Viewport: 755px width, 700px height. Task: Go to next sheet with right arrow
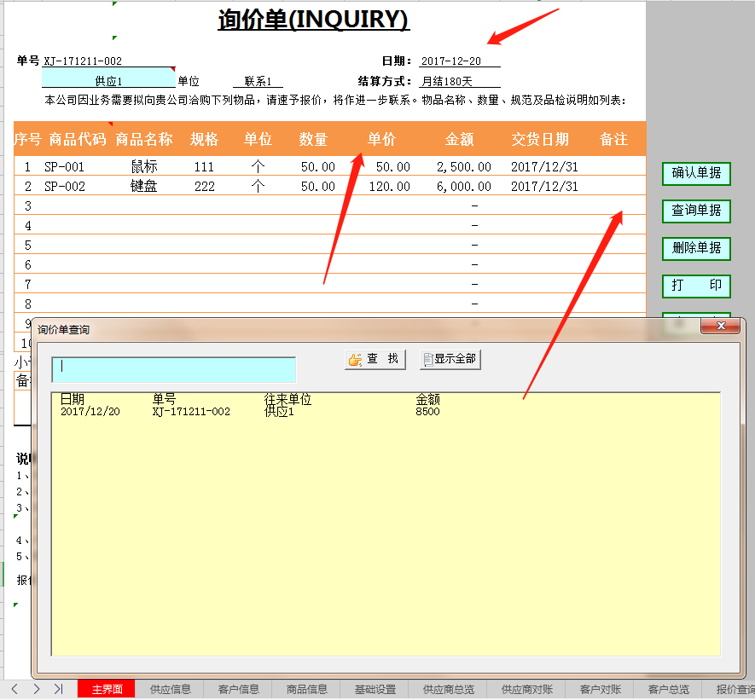pos(36,689)
